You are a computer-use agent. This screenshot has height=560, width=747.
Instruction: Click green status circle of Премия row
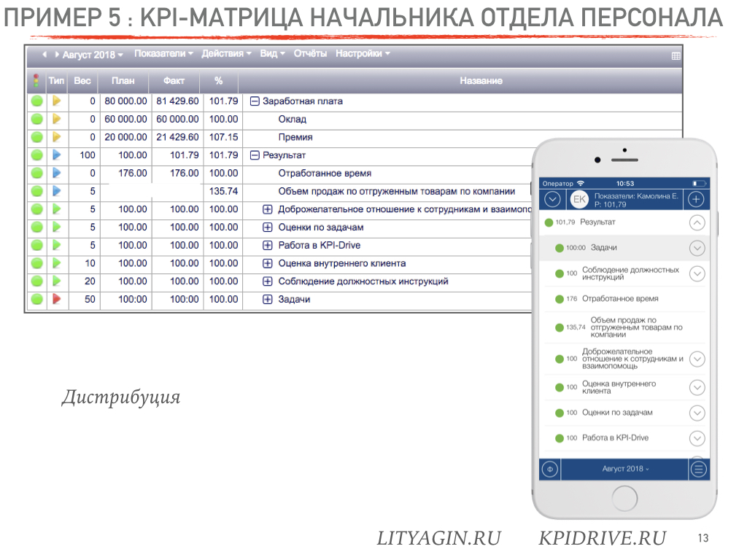tap(36, 137)
